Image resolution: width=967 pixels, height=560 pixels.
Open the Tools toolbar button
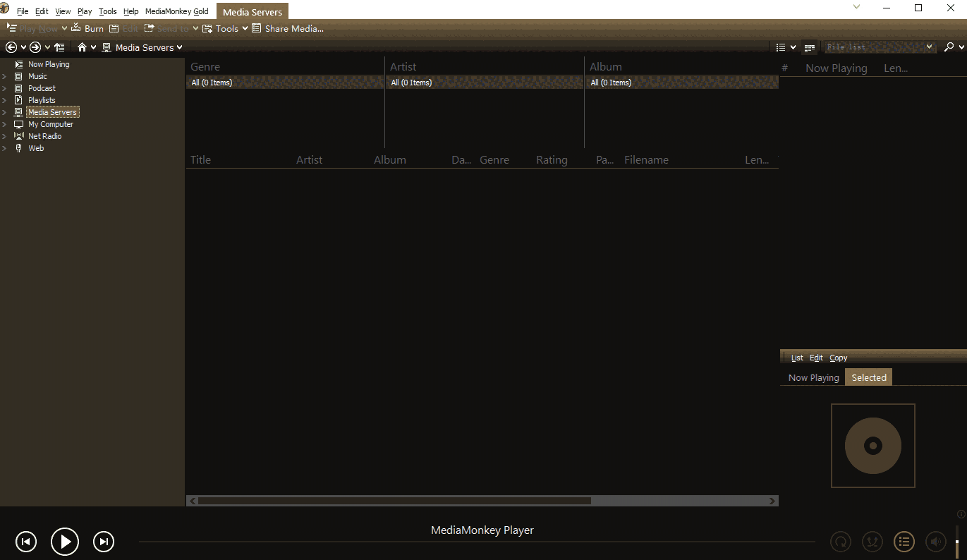(225, 28)
